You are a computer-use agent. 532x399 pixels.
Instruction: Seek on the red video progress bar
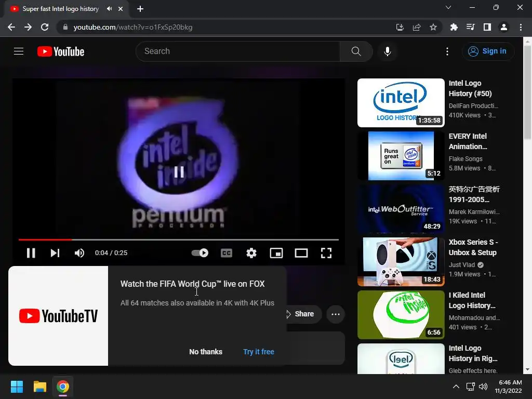(179, 240)
